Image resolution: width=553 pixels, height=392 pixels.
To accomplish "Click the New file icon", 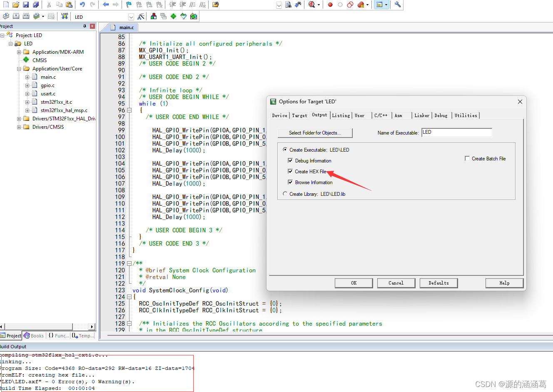I will tap(6, 5).
